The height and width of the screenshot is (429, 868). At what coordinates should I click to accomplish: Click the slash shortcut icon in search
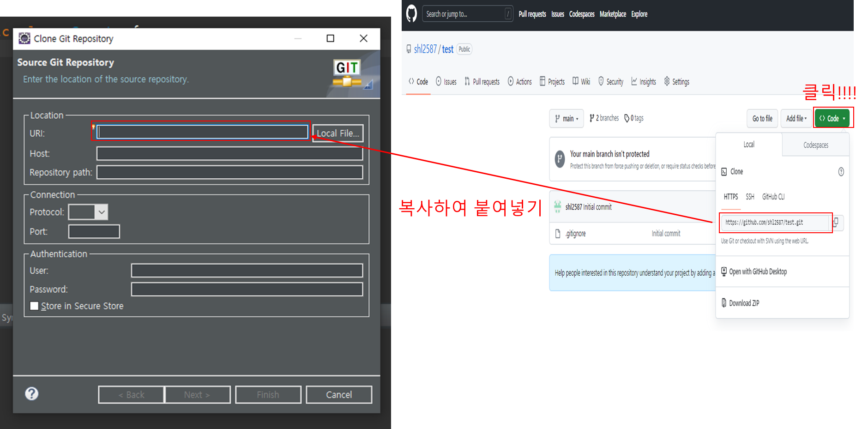click(x=508, y=14)
